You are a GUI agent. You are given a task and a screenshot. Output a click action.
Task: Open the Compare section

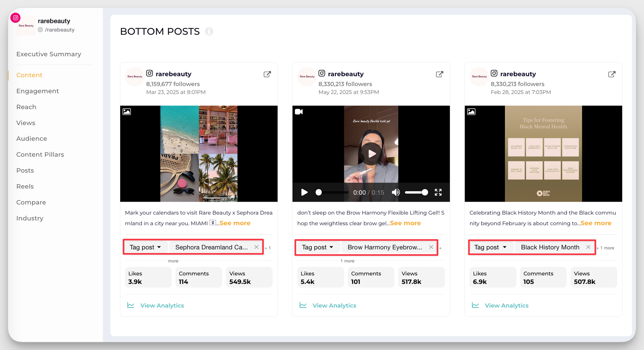[x=31, y=202]
